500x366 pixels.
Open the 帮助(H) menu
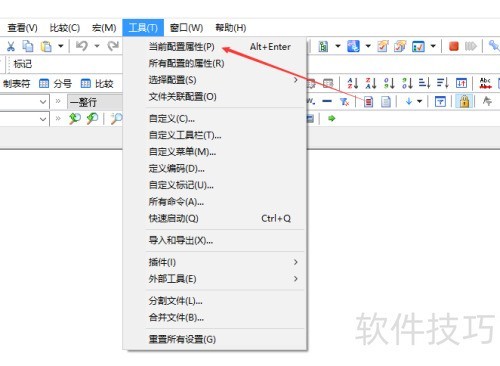[231, 28]
